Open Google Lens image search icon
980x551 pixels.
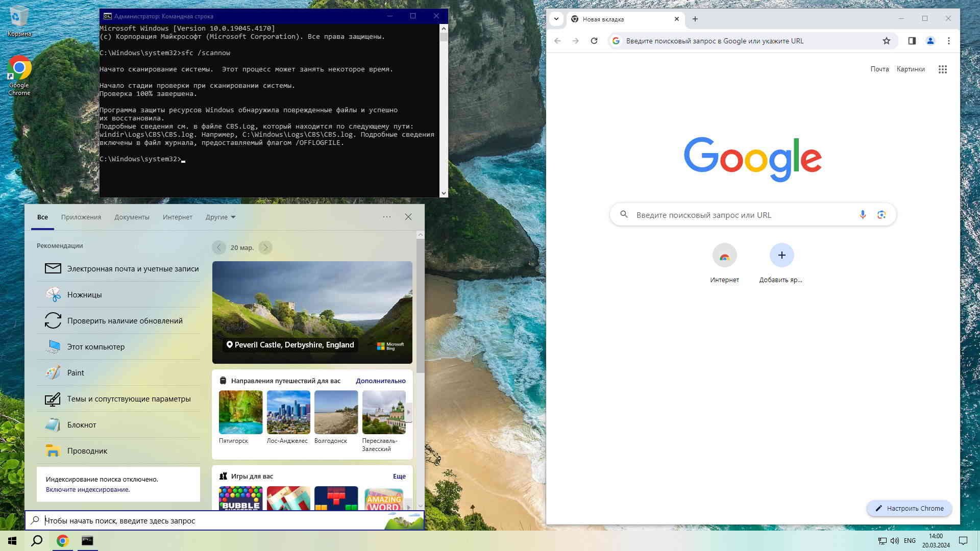point(881,215)
